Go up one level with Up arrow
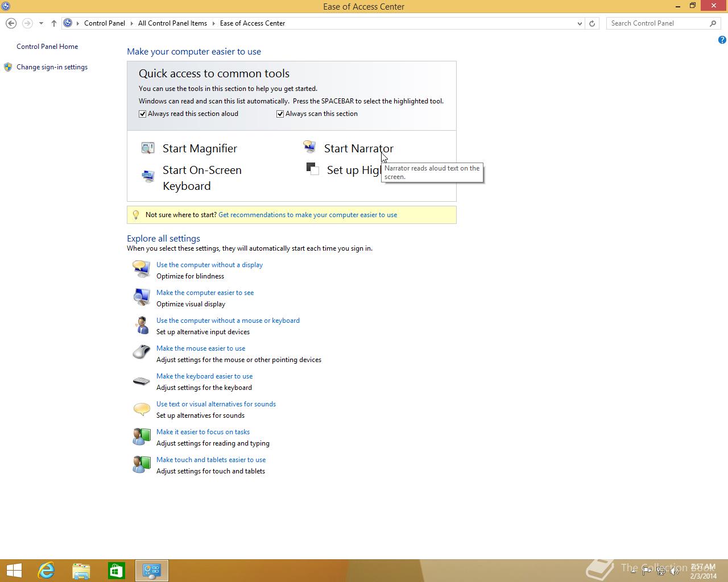This screenshot has width=728, height=582. click(54, 23)
